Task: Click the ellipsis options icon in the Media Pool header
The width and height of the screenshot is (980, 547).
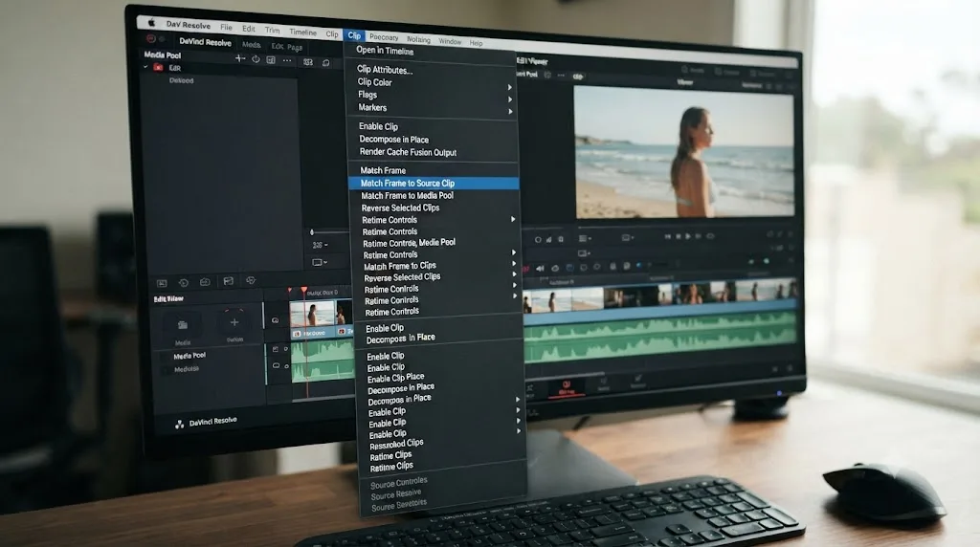Action: point(287,60)
